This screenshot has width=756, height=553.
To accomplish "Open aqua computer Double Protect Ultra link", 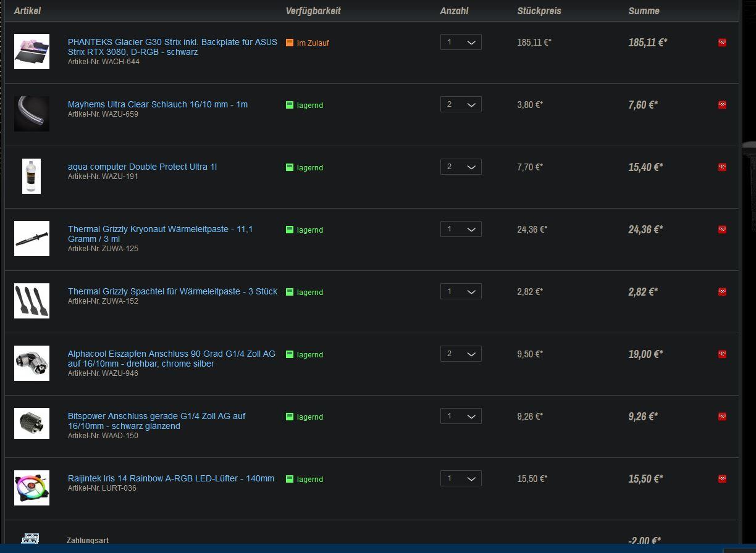I will tap(142, 167).
